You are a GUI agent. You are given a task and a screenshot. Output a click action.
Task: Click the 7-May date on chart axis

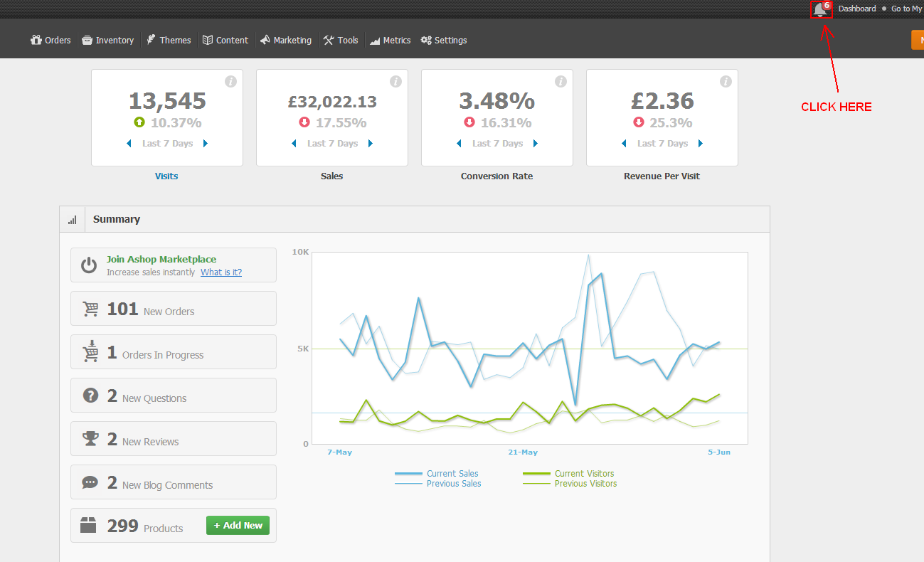[339, 452]
